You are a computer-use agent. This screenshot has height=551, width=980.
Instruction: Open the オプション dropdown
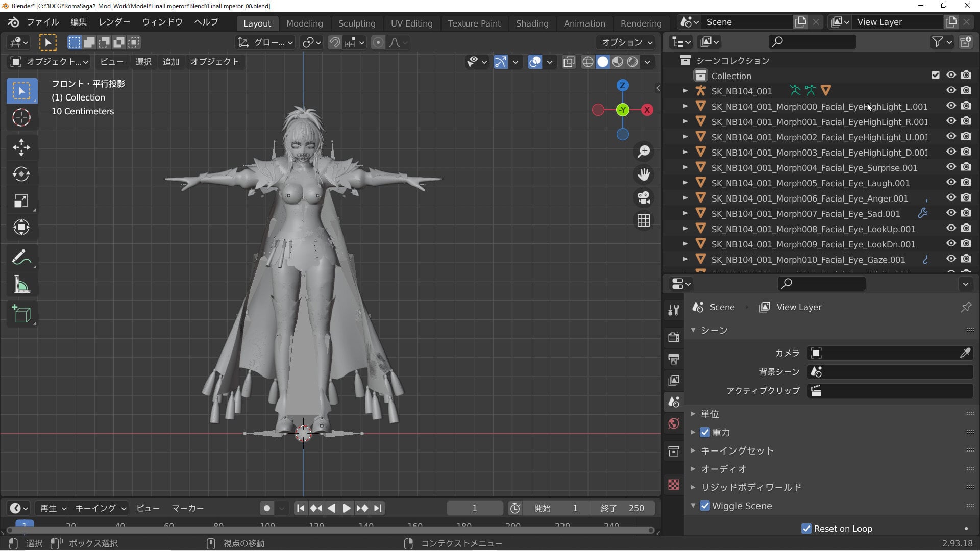pyautogui.click(x=626, y=42)
